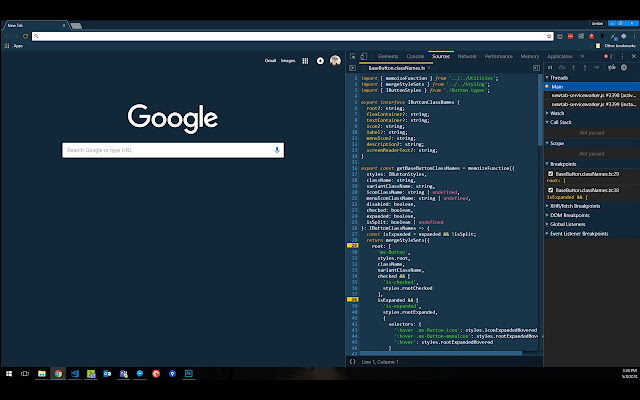Click the horizontal scrollbar of the code editor
640x400 pixels.
pyautogui.click(x=440, y=353)
